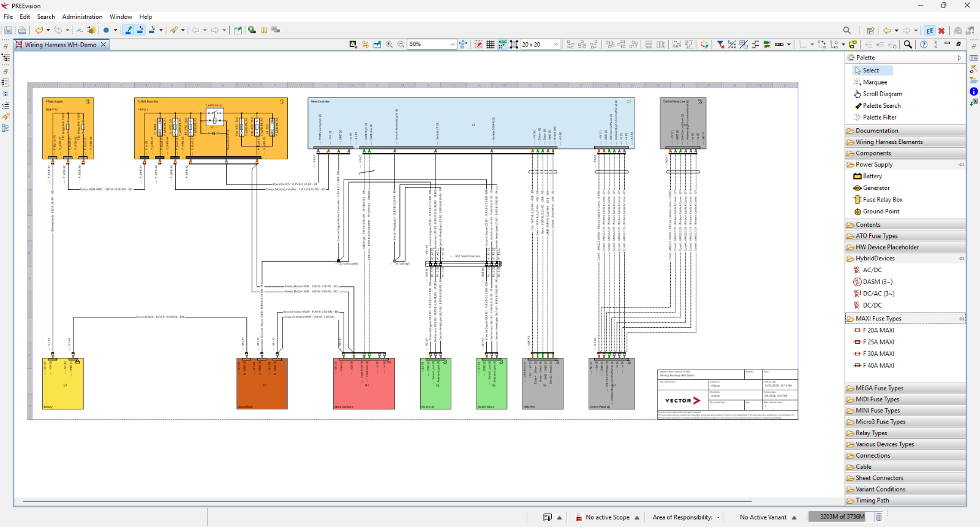The height and width of the screenshot is (527, 980).
Task: Select Fuse Relay Box in the palette
Action: pos(883,199)
